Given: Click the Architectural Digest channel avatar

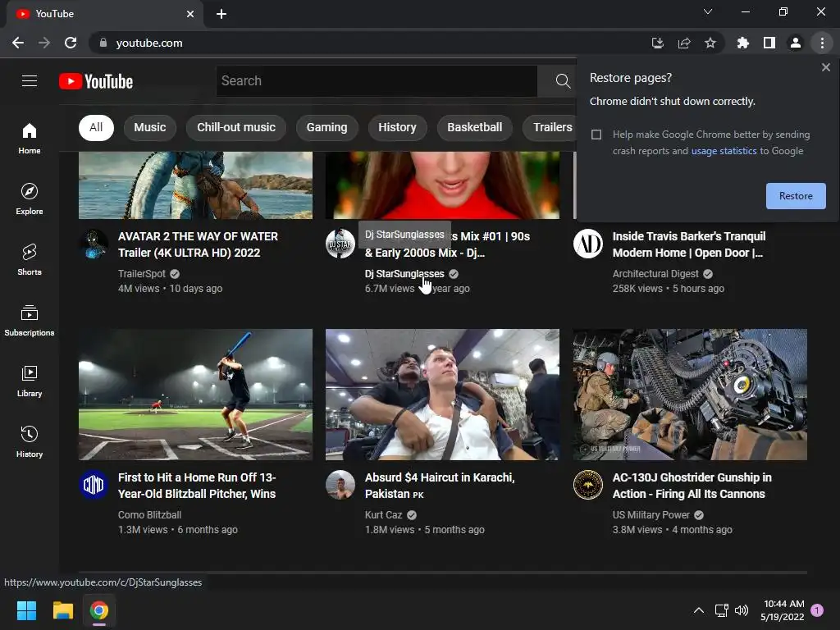Looking at the screenshot, I should 587,244.
